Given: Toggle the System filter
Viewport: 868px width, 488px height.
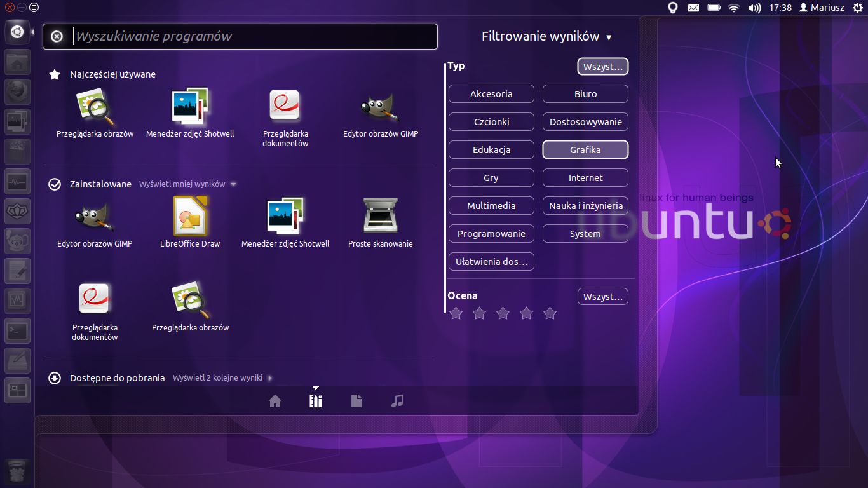Looking at the screenshot, I should pos(585,234).
